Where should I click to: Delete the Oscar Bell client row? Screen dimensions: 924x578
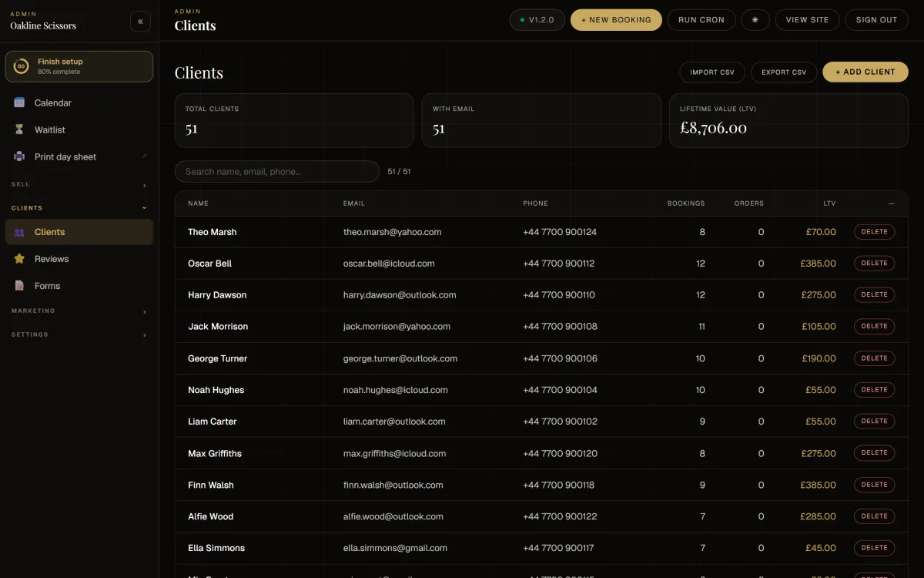point(875,264)
